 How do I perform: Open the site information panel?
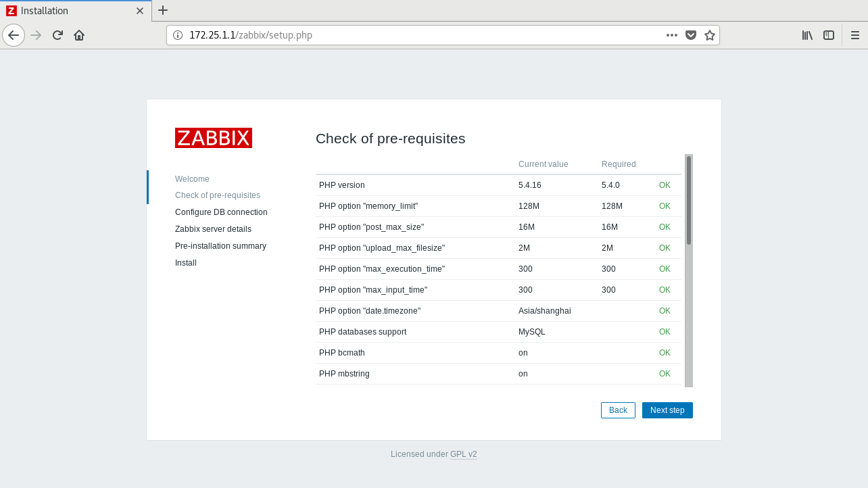pyautogui.click(x=176, y=35)
